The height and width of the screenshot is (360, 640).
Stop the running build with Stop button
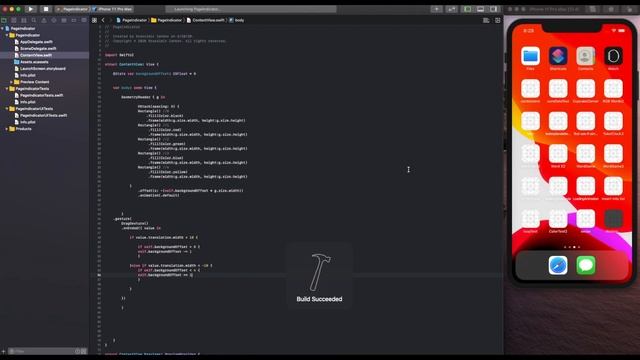click(46, 9)
